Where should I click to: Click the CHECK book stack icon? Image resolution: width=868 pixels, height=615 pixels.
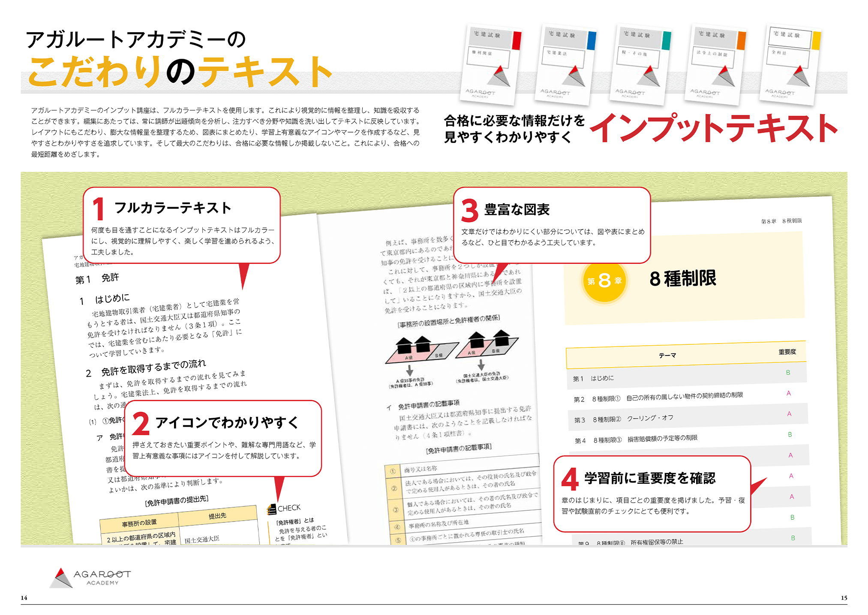[x=271, y=509]
